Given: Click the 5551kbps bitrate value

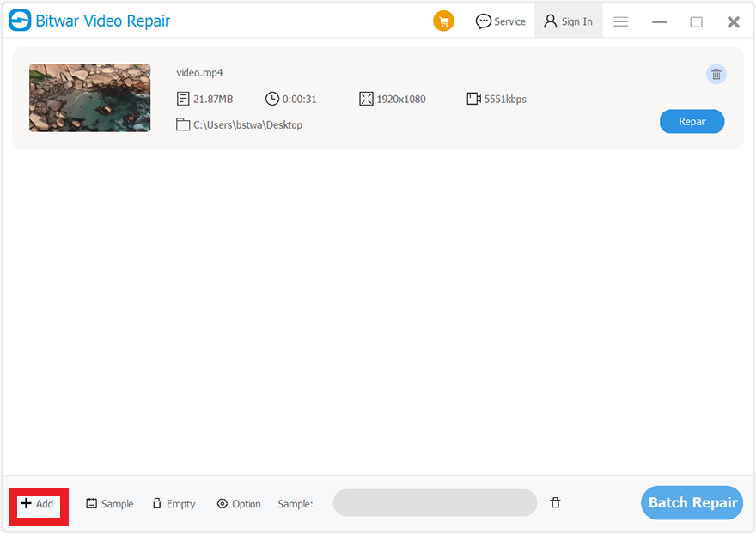Looking at the screenshot, I should 505,100.
